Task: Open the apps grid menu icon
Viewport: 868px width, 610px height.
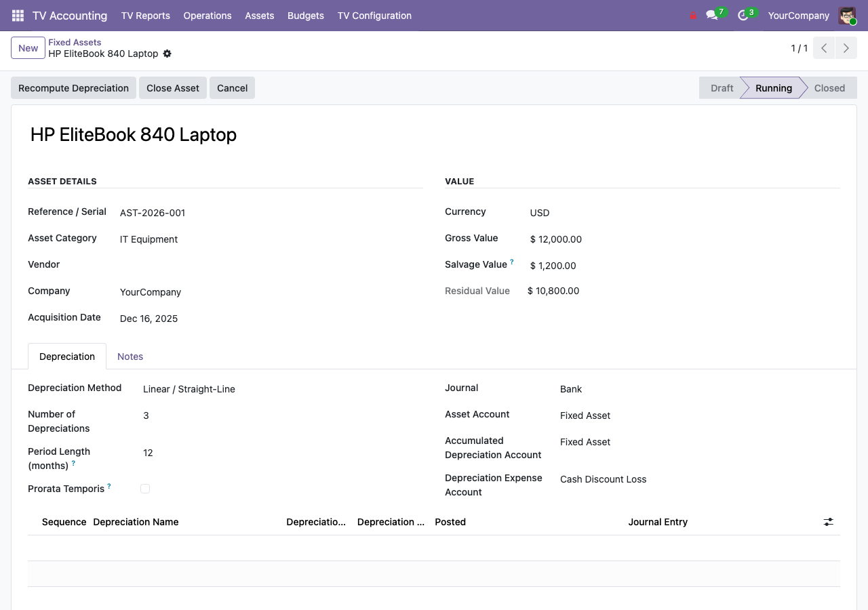Action: click(18, 16)
